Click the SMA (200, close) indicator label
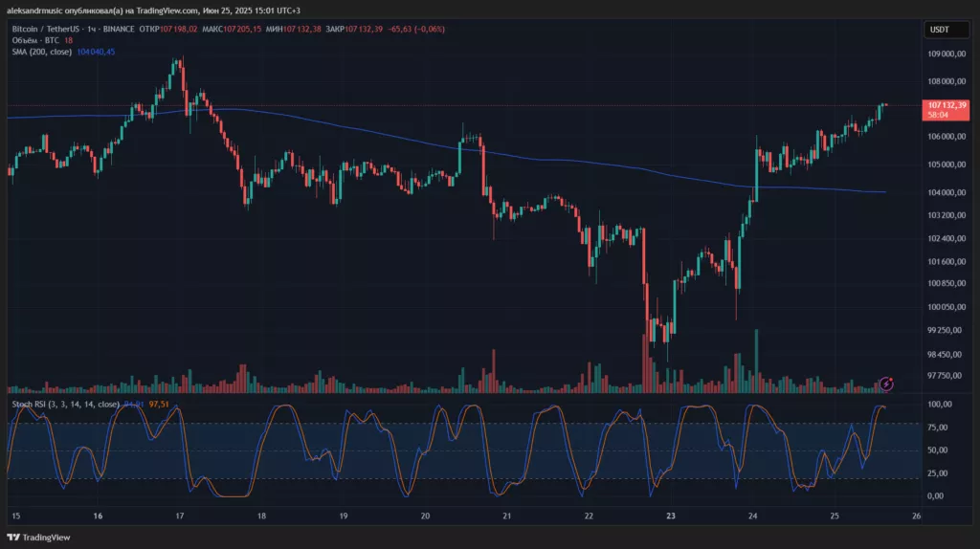980x549 pixels. [48, 52]
